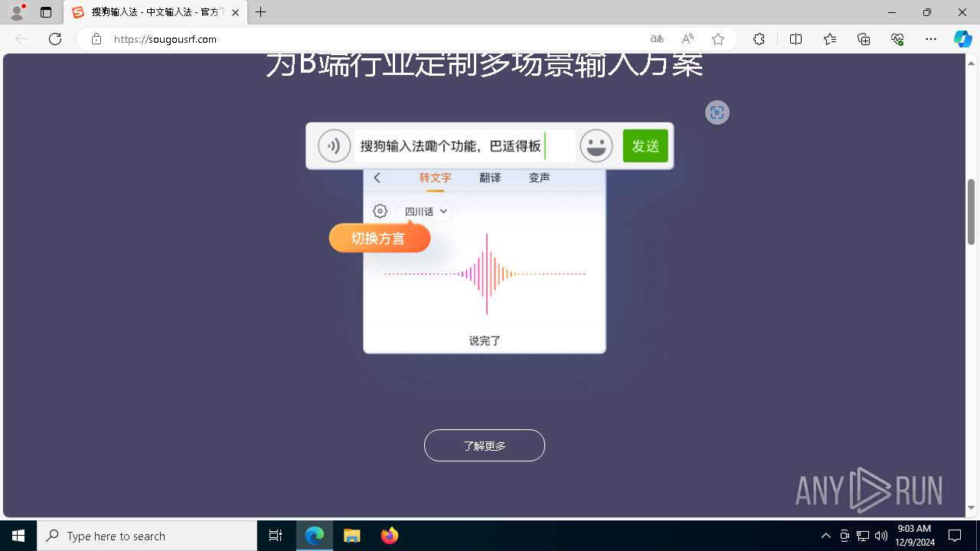Open Browser essentials heart icon

(897, 39)
